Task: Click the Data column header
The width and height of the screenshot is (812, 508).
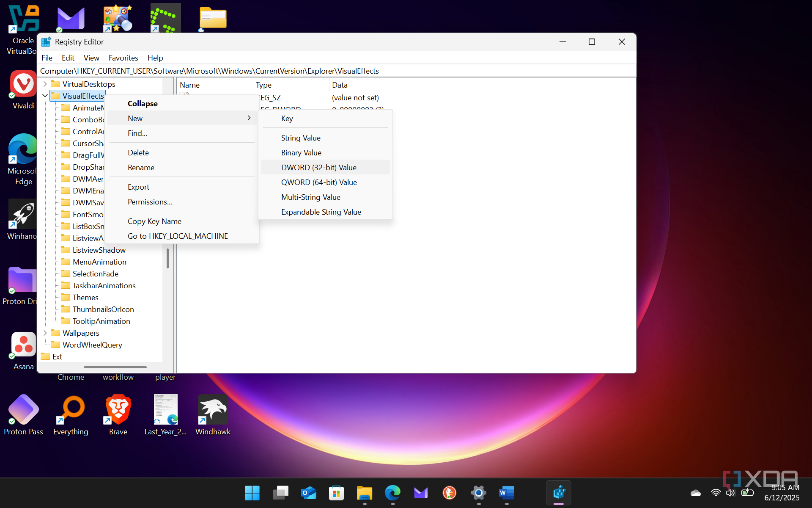Action: pyautogui.click(x=420, y=85)
